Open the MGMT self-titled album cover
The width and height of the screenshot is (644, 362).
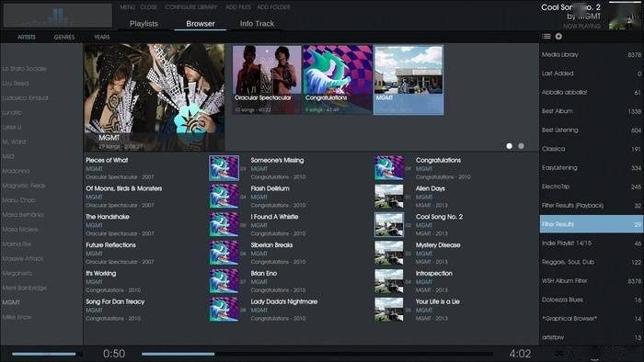(408, 80)
